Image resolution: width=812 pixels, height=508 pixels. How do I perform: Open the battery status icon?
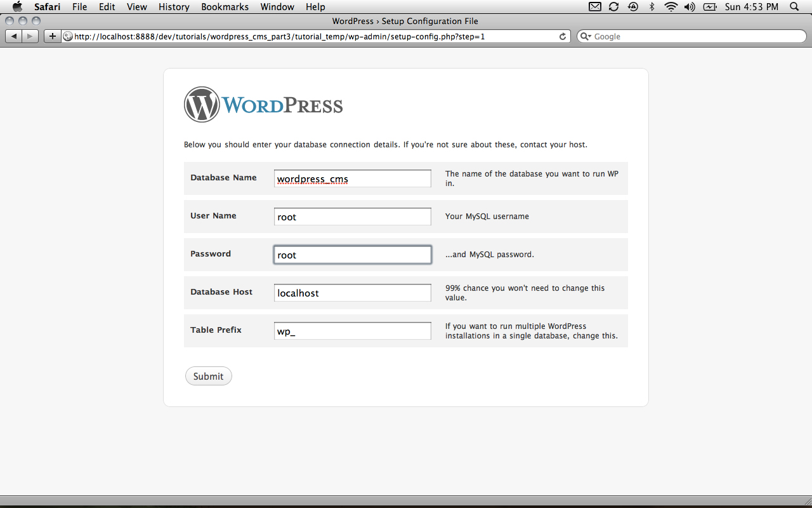710,7
